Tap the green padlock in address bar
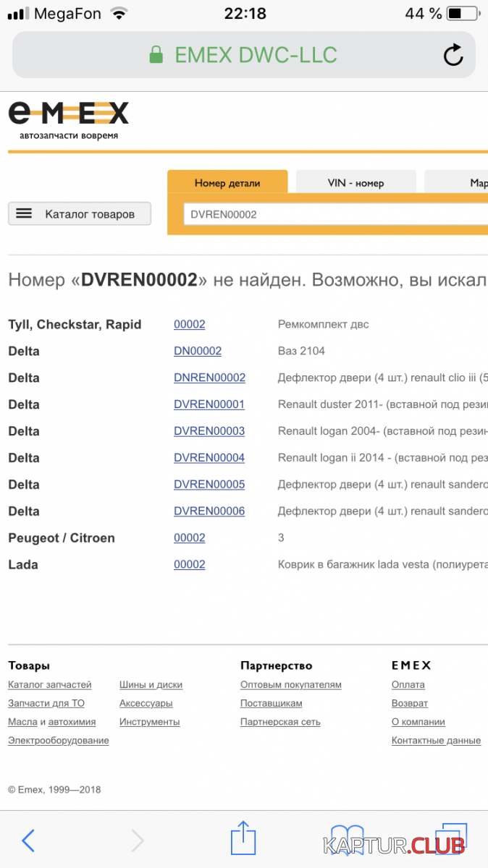Screen dimensions: 488x868 [156, 55]
